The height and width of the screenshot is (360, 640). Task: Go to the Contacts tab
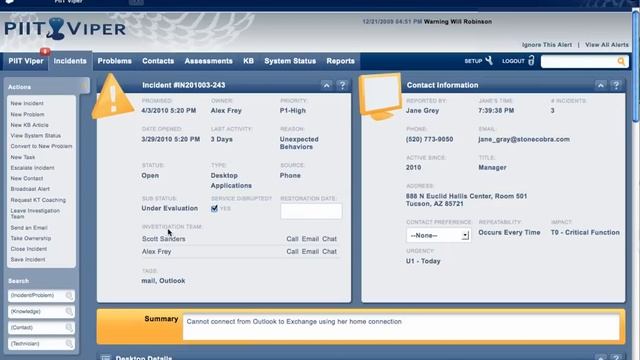158,61
